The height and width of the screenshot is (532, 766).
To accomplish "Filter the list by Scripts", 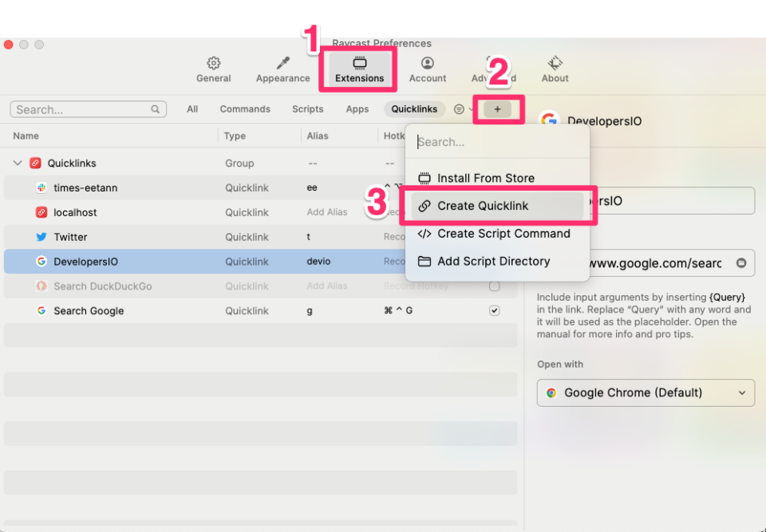I will click(x=308, y=109).
